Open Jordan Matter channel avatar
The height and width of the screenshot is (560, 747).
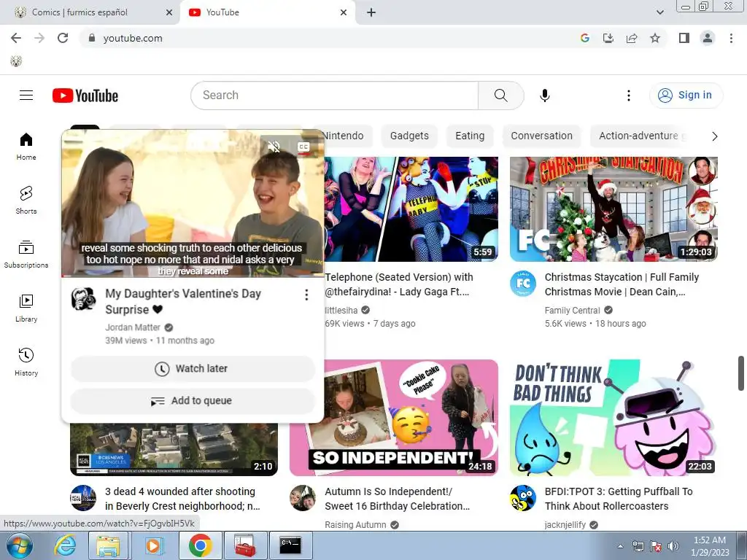click(x=83, y=299)
